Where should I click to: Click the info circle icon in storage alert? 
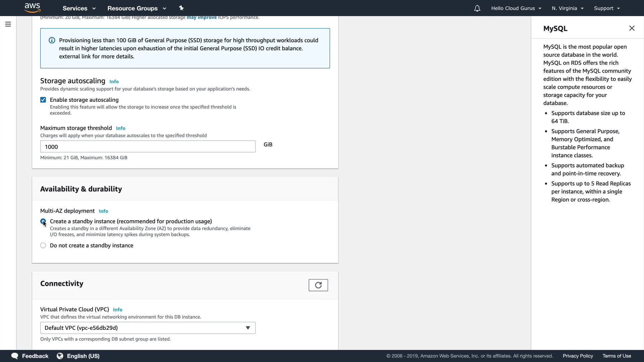point(52,40)
